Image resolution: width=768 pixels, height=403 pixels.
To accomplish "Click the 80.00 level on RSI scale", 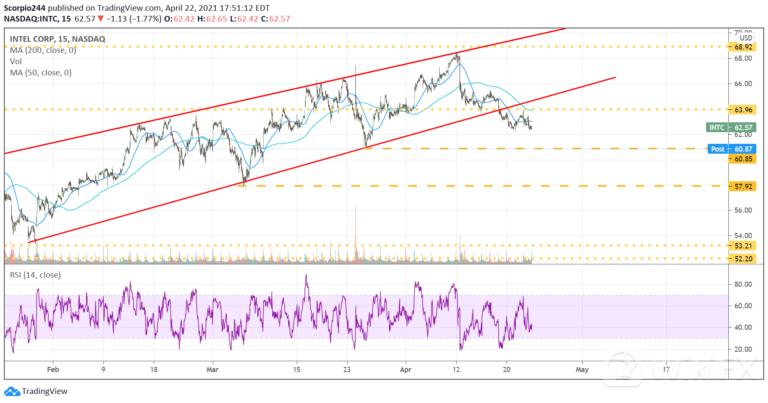I will click(741, 284).
